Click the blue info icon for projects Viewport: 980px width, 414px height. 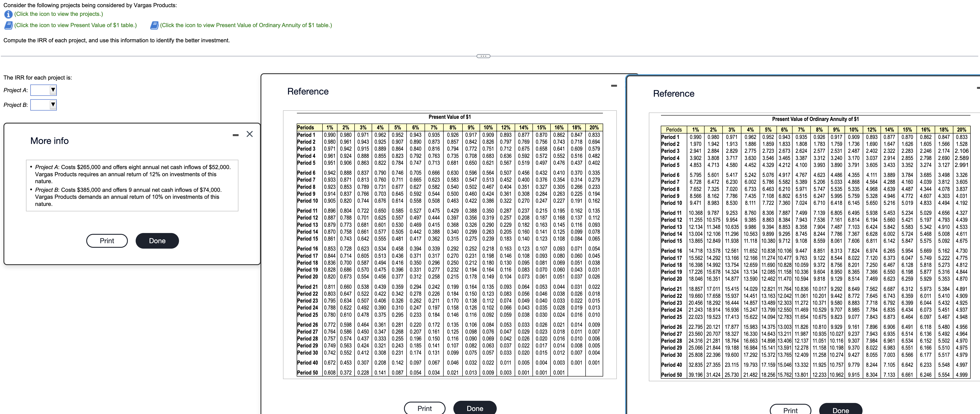point(8,14)
